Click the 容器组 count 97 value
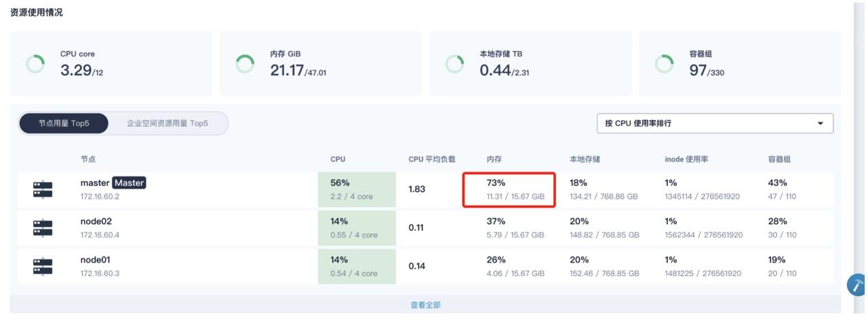The height and width of the screenshot is (321, 868). [698, 70]
